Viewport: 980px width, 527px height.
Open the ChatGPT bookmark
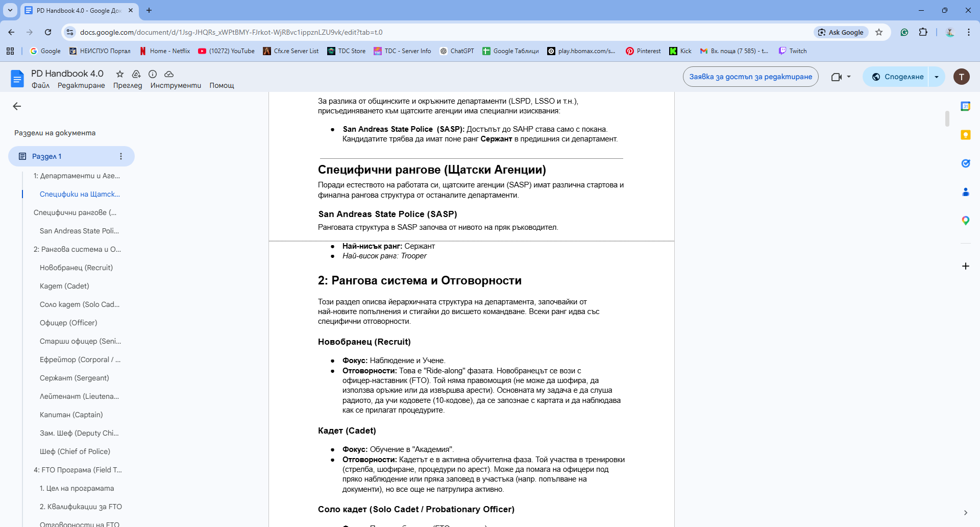click(x=457, y=51)
